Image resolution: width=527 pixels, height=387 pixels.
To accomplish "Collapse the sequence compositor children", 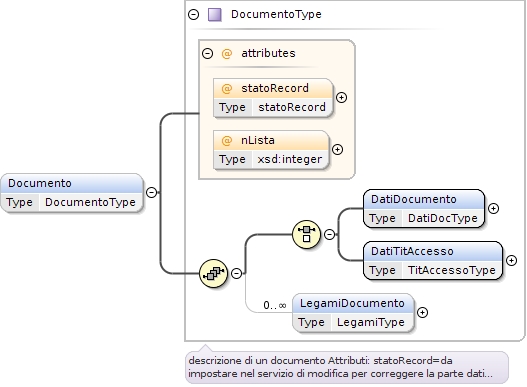I will click(x=237, y=273).
